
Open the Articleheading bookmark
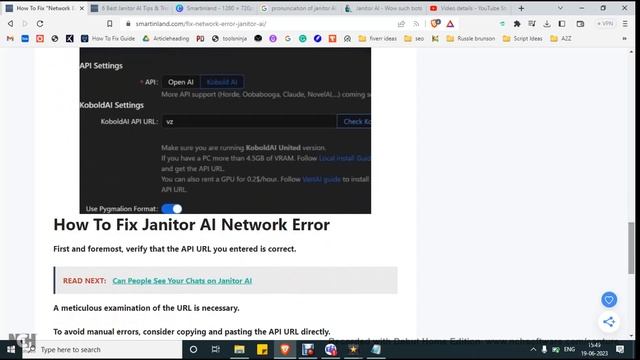coord(166,38)
